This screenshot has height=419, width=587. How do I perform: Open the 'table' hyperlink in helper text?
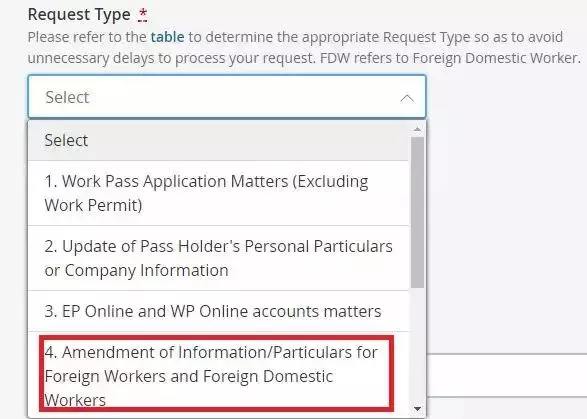[x=167, y=37]
